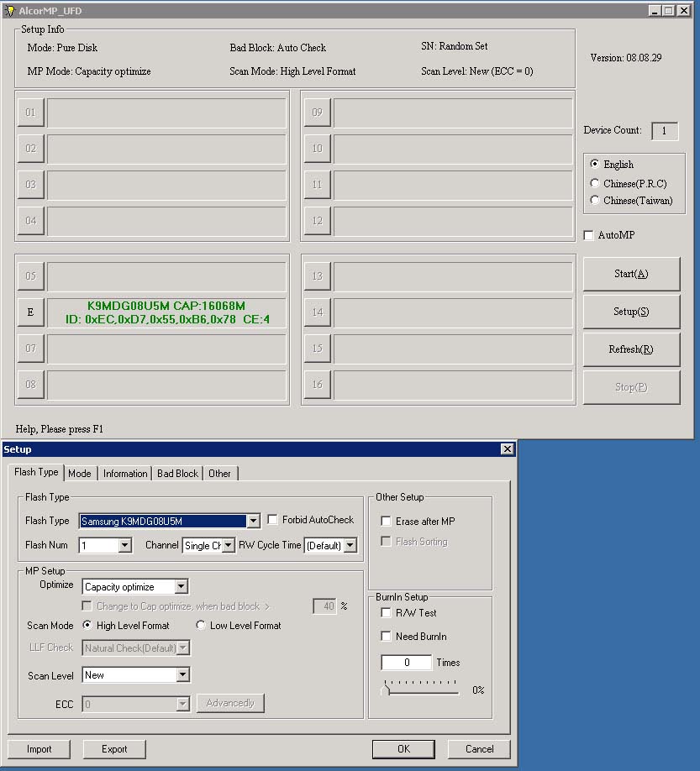Enable Erase after MP option

pos(387,521)
